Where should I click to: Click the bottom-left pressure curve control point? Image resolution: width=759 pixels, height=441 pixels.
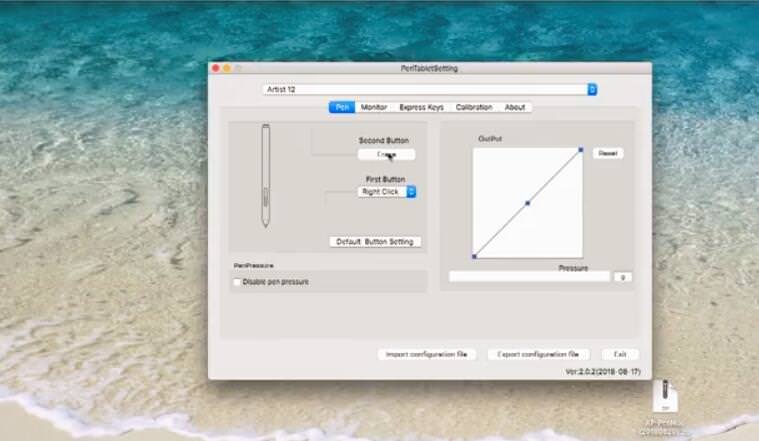474,256
